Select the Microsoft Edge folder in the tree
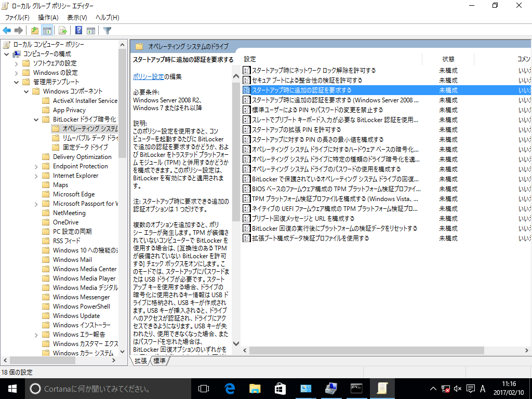 click(74, 194)
